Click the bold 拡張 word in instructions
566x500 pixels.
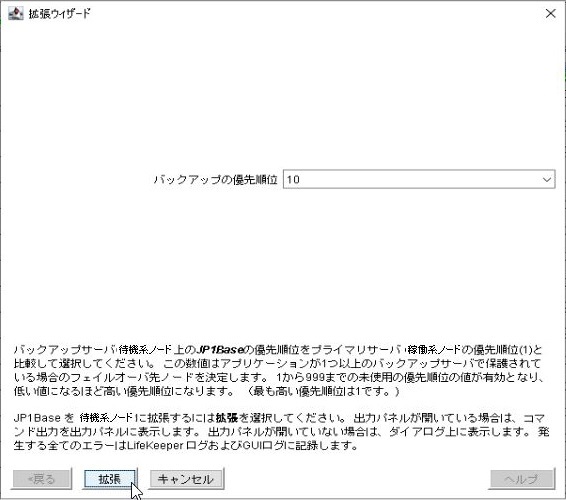point(227,418)
